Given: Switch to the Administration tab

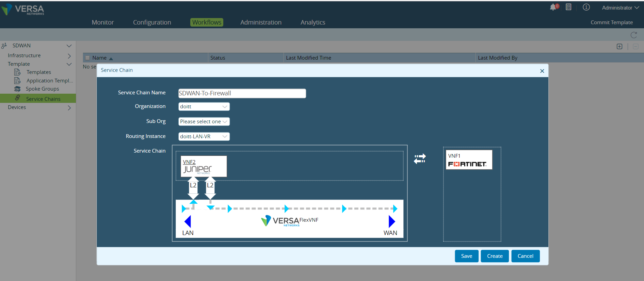Looking at the screenshot, I should (x=261, y=22).
